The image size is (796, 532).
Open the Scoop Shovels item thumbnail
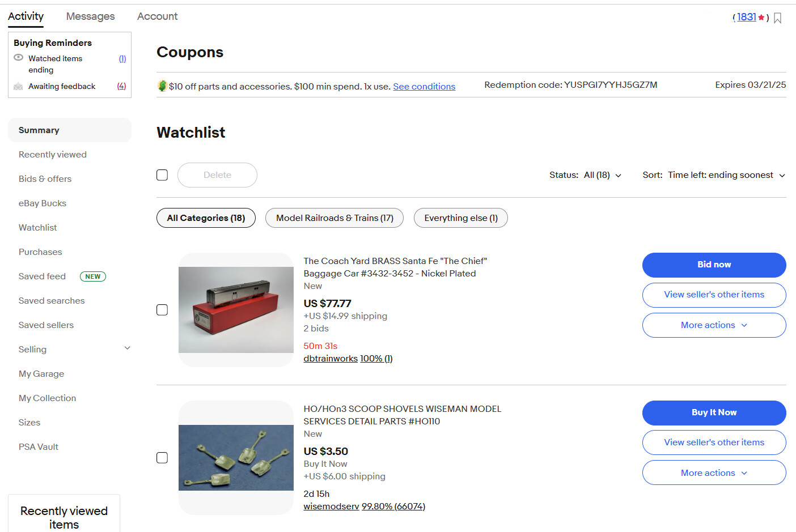pos(236,458)
